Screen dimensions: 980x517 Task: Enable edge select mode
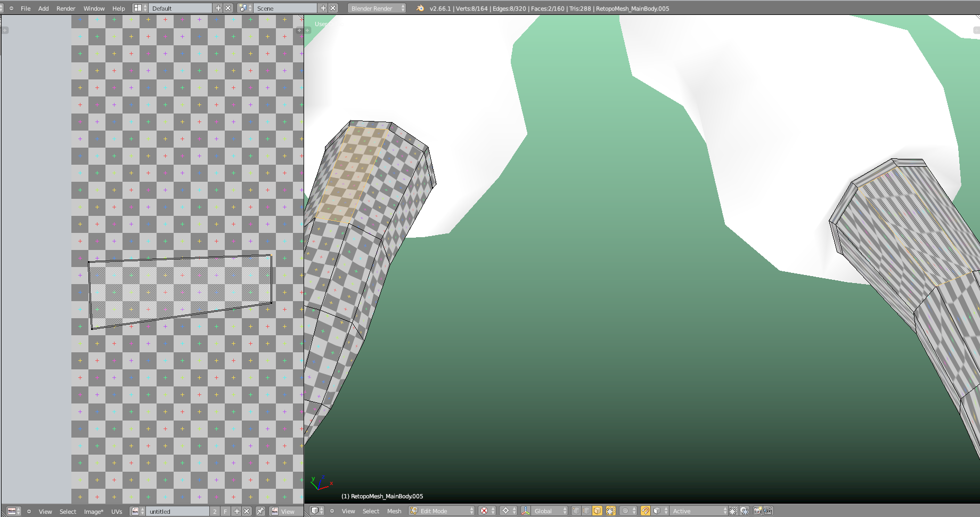point(586,511)
